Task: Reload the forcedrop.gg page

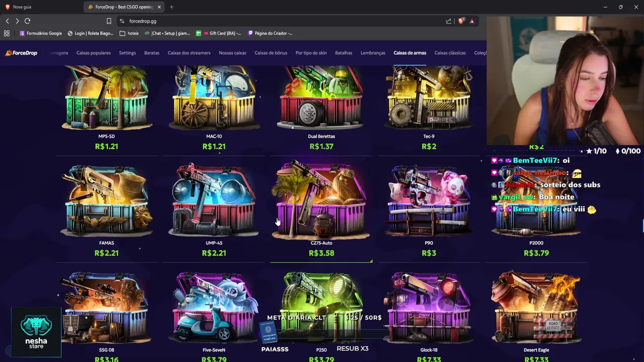Action: (28, 21)
